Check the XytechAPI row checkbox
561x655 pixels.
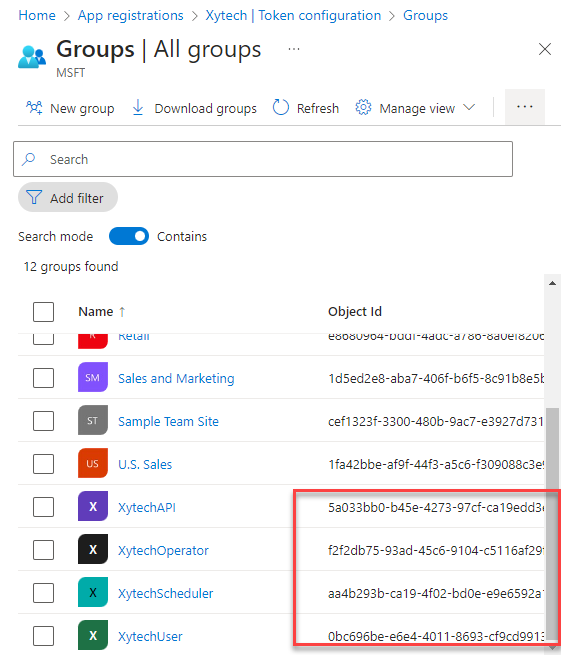[x=43, y=507]
